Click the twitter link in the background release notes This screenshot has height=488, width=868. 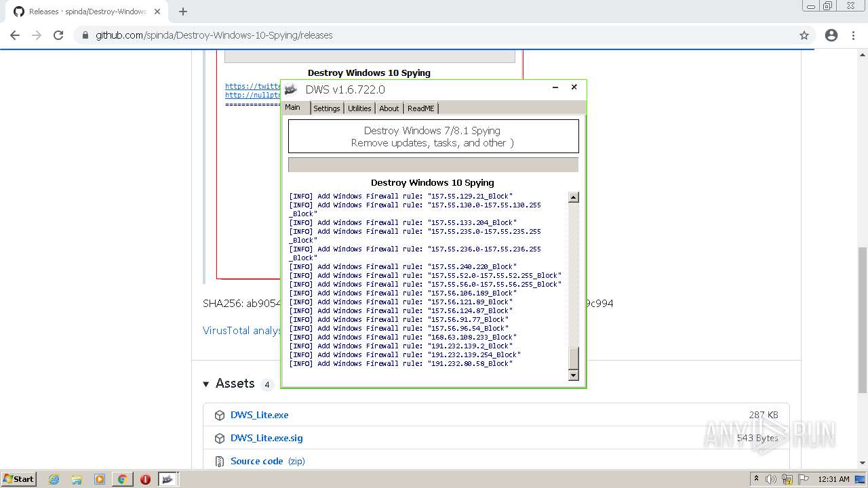253,86
